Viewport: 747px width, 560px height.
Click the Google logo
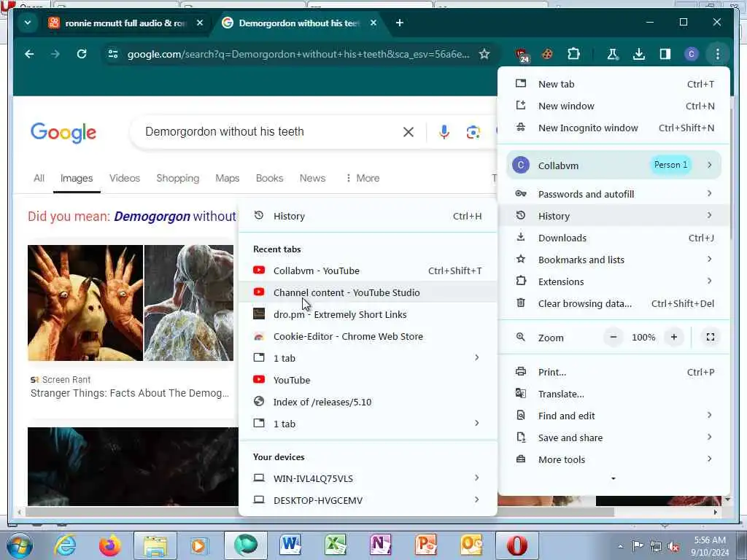[x=63, y=133]
